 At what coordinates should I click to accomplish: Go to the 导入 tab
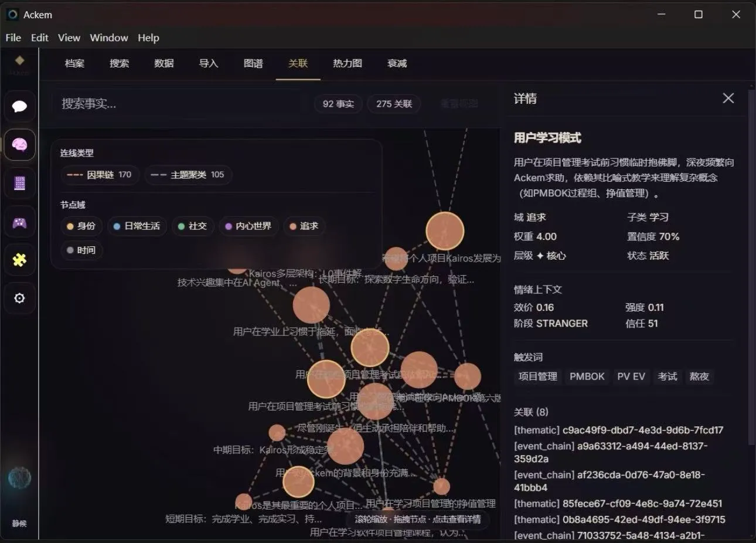click(209, 63)
